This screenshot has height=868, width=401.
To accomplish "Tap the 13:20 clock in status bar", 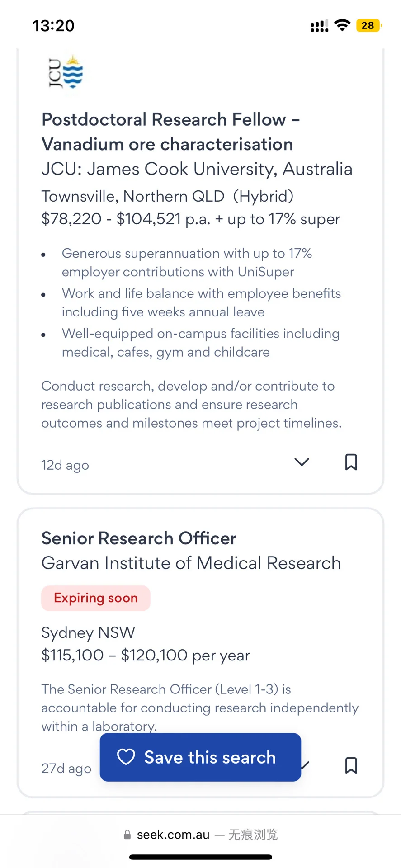I will 53,26.
